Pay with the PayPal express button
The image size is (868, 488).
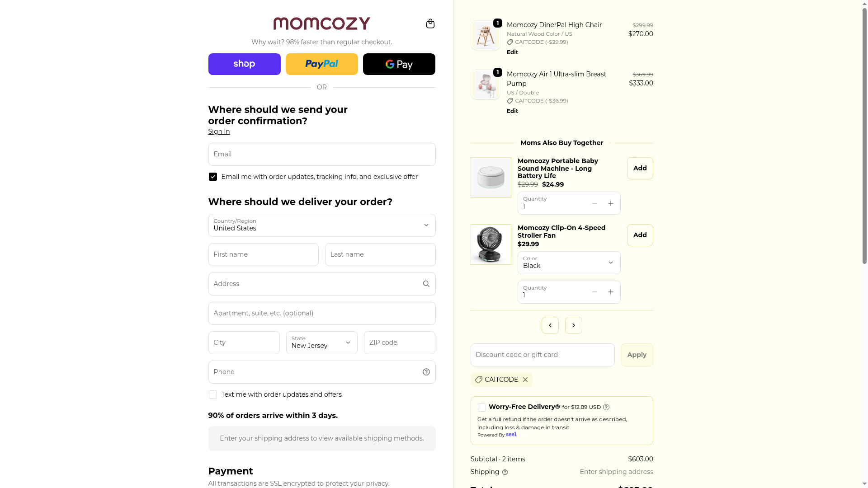click(x=321, y=64)
